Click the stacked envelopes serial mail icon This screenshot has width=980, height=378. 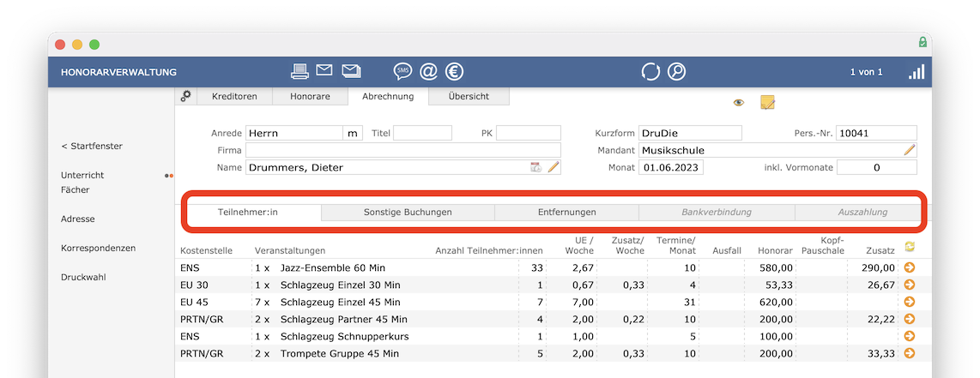point(351,71)
